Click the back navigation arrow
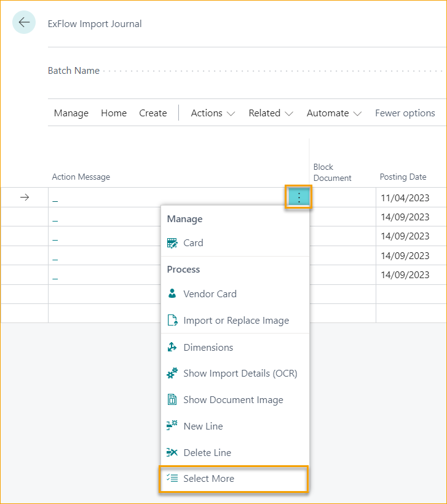This screenshot has width=447, height=504. click(23, 22)
